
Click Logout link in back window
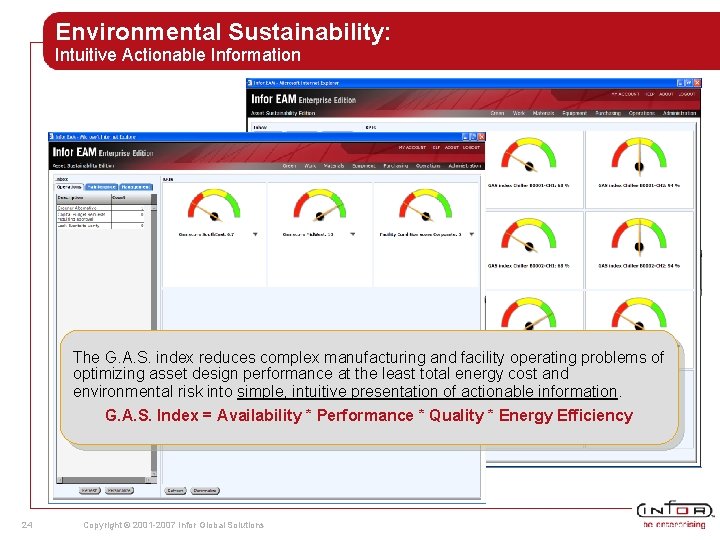click(686, 94)
